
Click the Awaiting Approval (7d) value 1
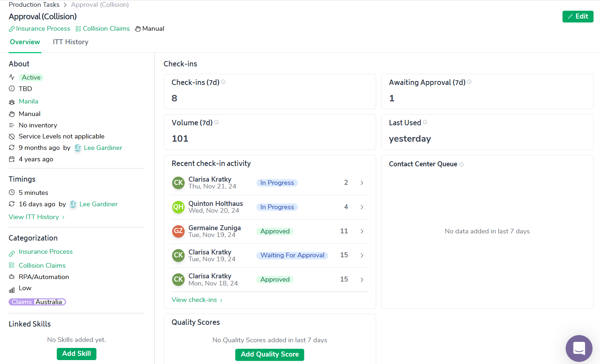pyautogui.click(x=392, y=98)
